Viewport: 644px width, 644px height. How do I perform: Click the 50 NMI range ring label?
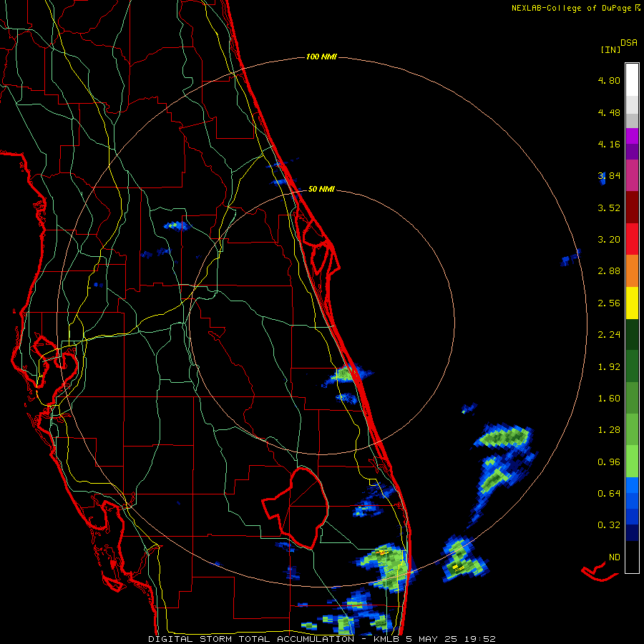coord(321,189)
